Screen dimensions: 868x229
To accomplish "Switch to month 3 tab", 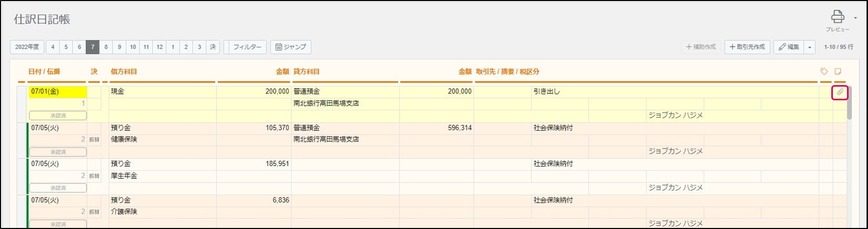I will point(199,47).
